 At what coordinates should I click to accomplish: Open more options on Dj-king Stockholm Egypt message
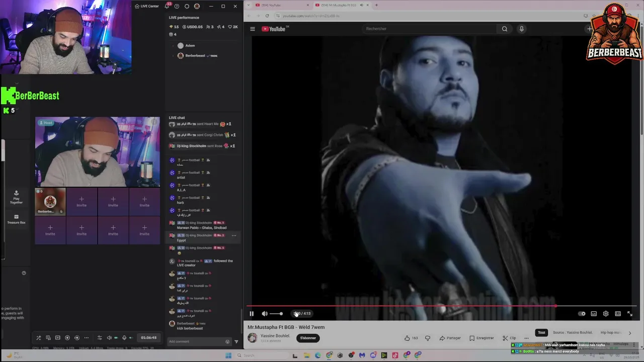[234, 235]
